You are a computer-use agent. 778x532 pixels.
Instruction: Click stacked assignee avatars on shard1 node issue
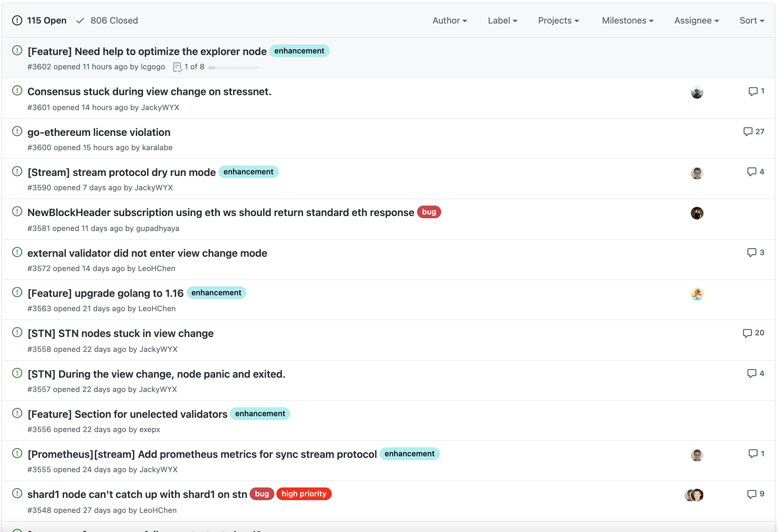pyautogui.click(x=694, y=495)
